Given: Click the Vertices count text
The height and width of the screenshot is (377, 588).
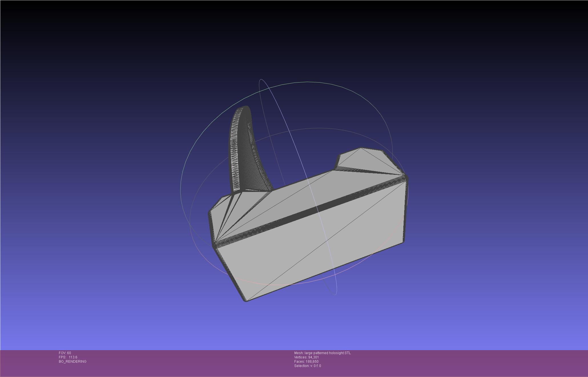Looking at the screenshot, I should [306, 357].
